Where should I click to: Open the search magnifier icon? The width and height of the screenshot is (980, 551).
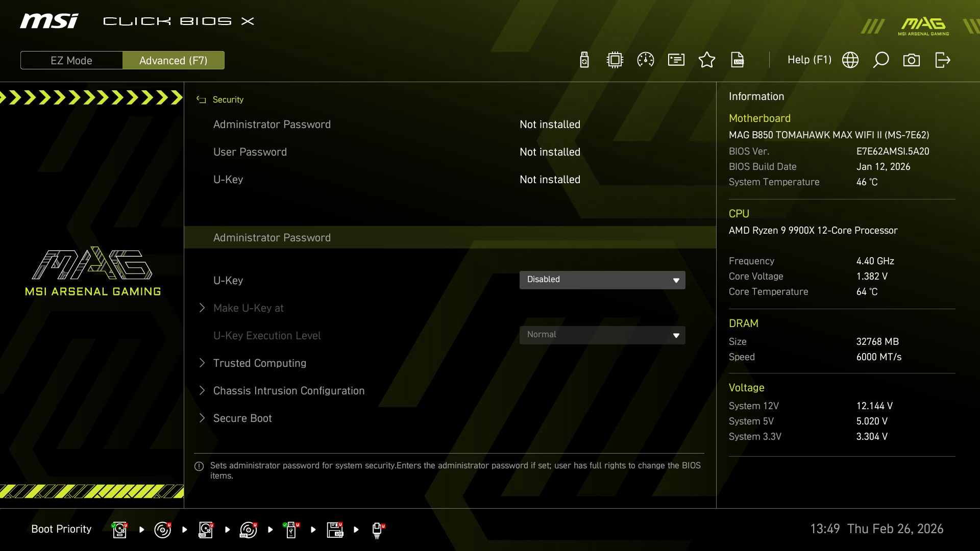click(880, 60)
